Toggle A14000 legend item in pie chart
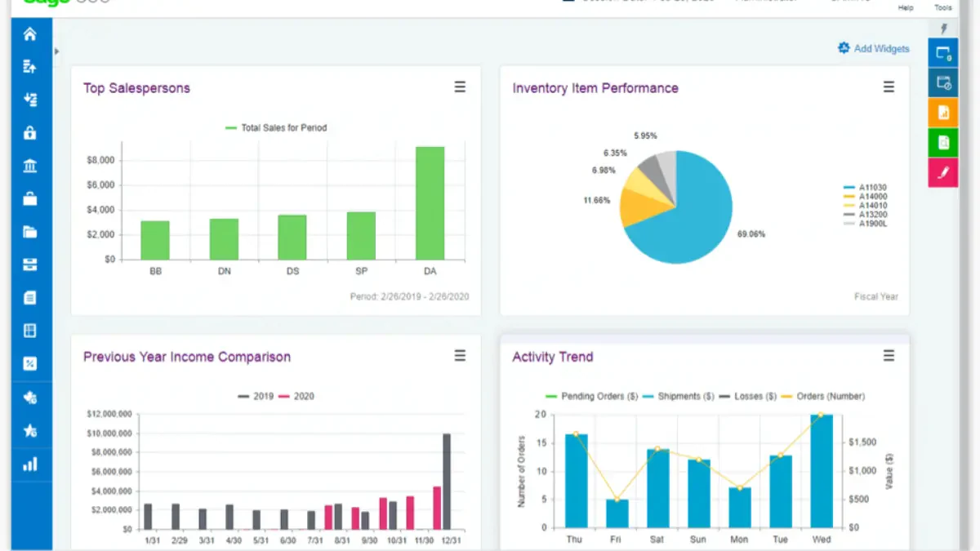 (865, 197)
